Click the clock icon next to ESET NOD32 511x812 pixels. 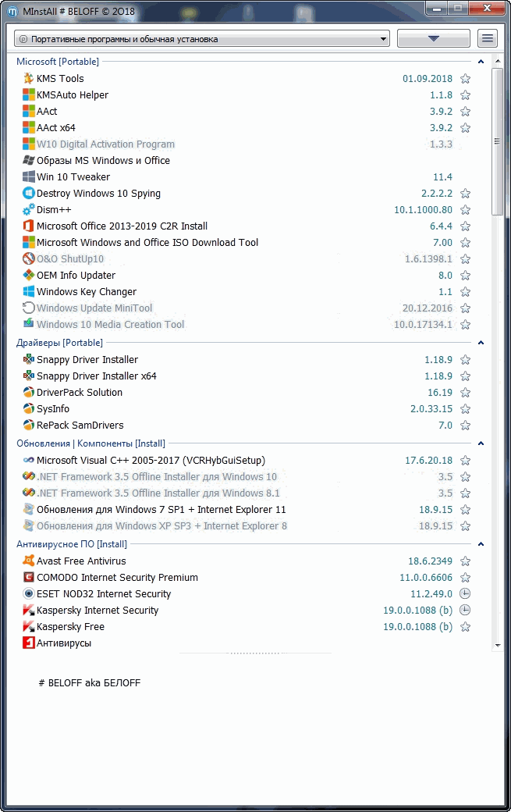465,593
